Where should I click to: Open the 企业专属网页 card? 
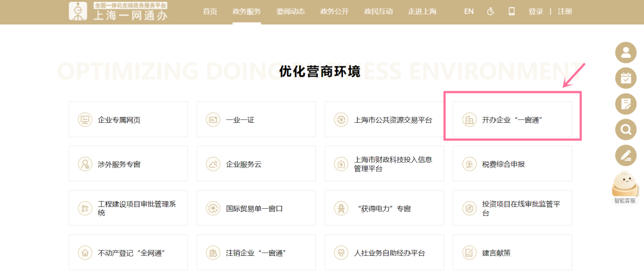coord(128,119)
